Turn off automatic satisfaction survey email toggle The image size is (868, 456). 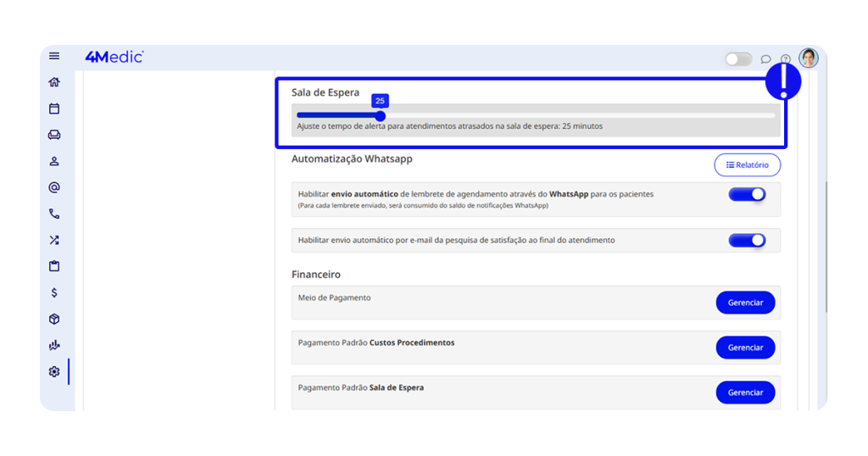[747, 241]
